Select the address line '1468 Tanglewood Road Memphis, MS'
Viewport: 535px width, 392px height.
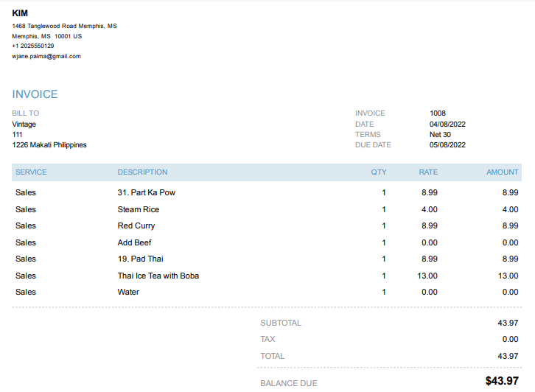point(65,26)
